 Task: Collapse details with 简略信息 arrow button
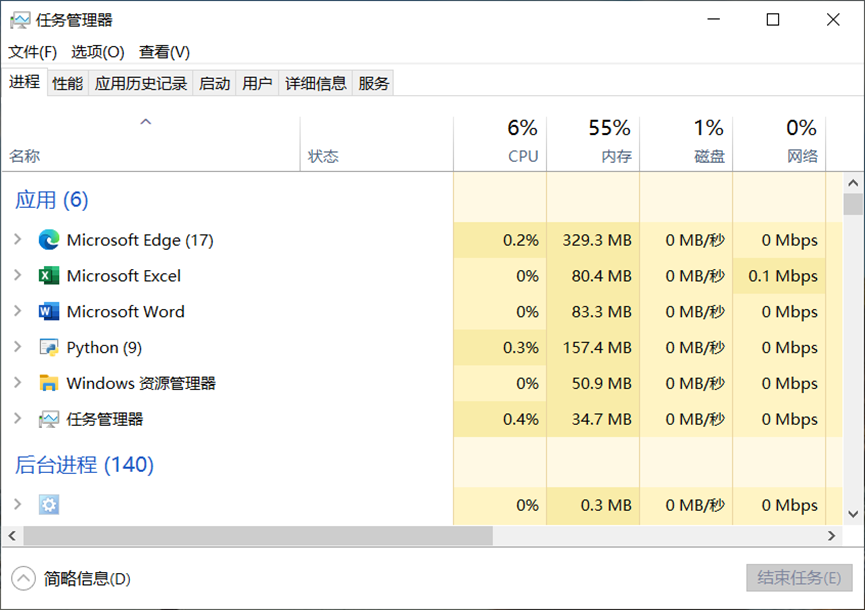tap(23, 578)
